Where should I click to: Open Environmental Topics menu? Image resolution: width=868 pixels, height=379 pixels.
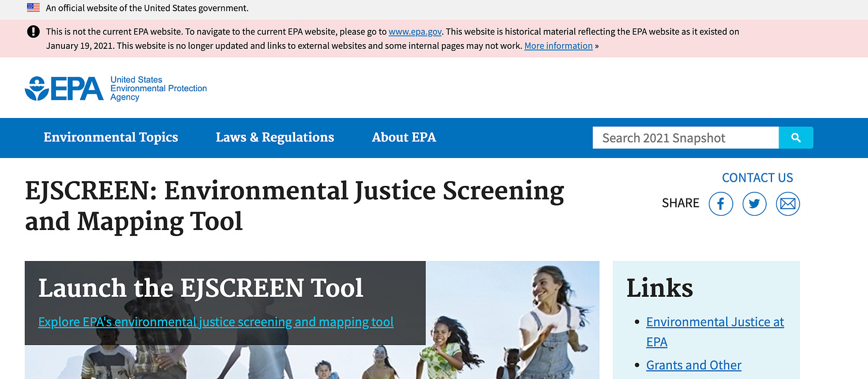click(x=111, y=138)
